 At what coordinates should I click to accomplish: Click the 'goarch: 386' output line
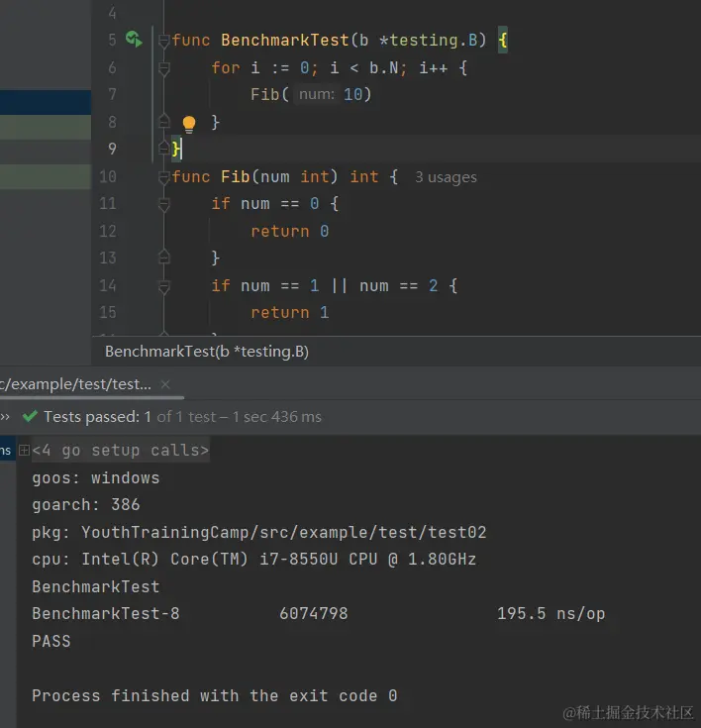click(86, 505)
